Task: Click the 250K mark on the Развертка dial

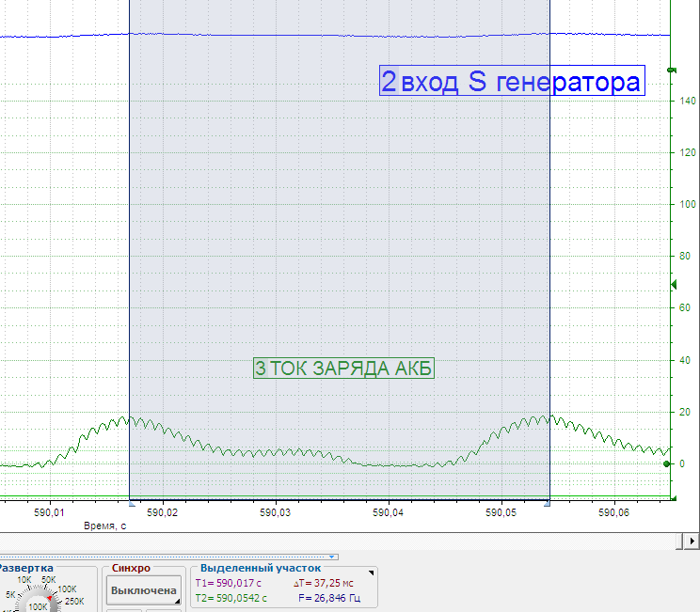Action: [74, 602]
